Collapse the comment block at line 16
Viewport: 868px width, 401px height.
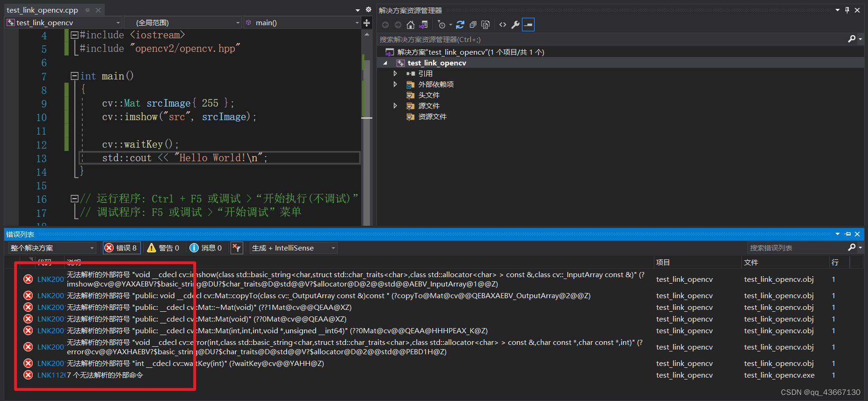point(74,199)
